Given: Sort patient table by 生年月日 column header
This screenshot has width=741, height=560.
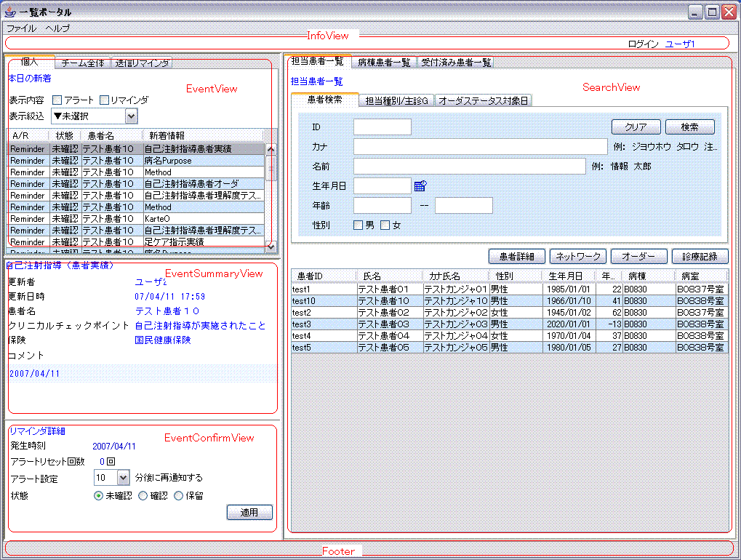Looking at the screenshot, I should click(569, 276).
